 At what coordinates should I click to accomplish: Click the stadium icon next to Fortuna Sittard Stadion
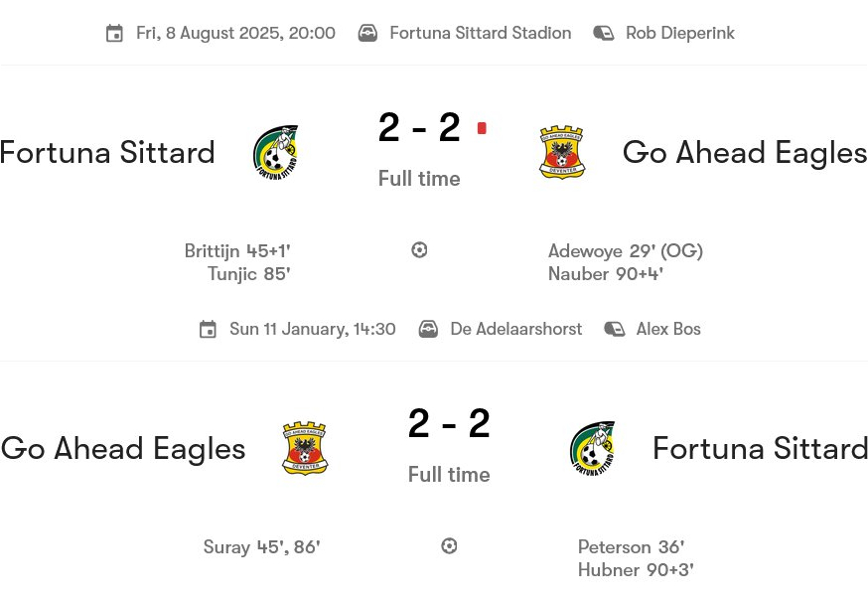pos(367,34)
